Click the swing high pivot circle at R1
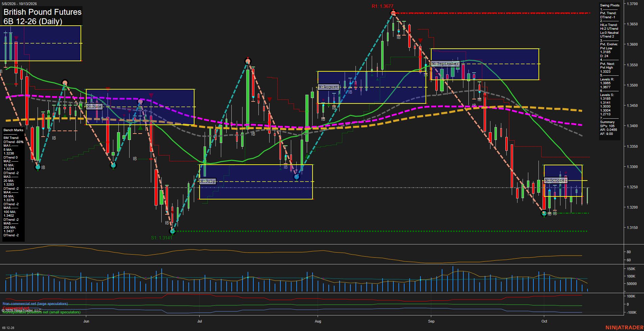Screen dimensions: 644x331 pyautogui.click(x=393, y=13)
